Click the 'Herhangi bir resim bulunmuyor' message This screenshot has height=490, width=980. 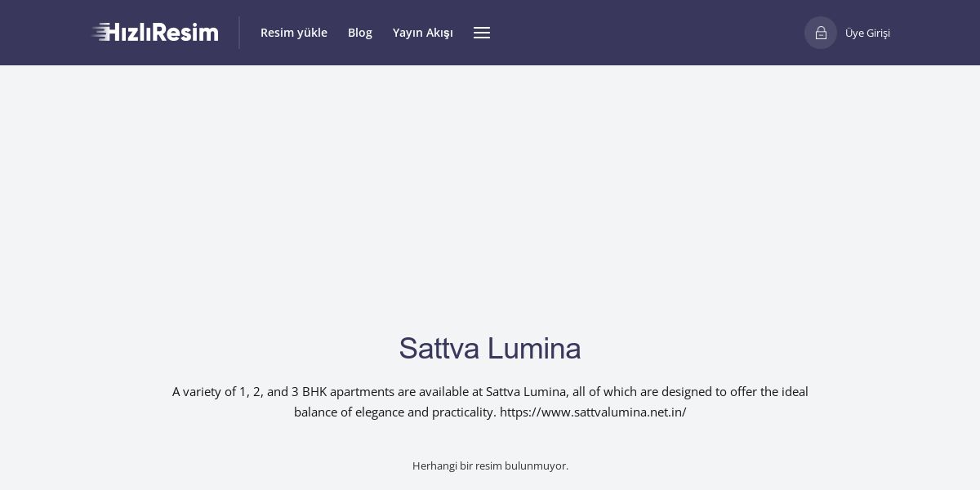pos(490,465)
